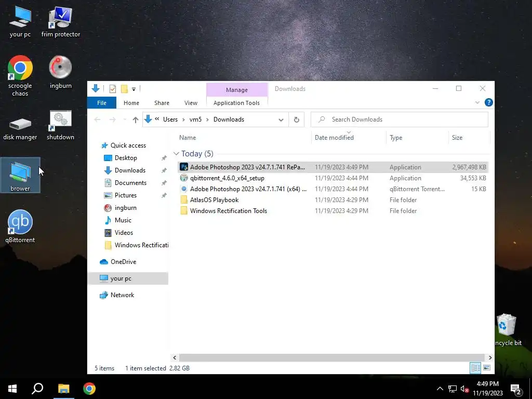Switch to Large icons view layout icon

point(486,368)
